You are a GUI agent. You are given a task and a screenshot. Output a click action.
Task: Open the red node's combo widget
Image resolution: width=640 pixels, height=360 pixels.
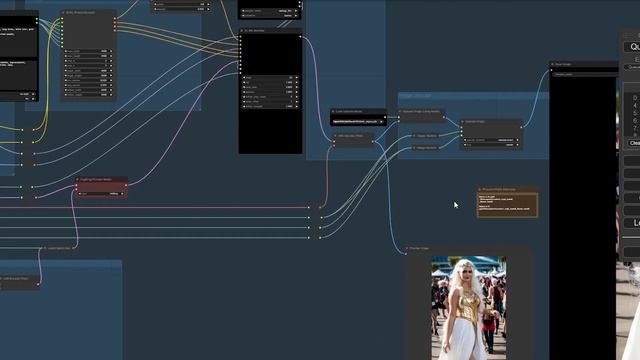[x=101, y=194]
